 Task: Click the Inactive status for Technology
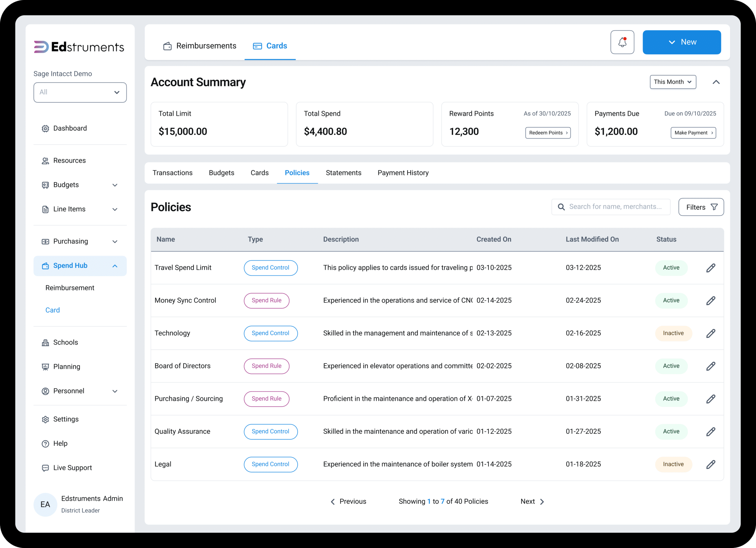pyautogui.click(x=673, y=333)
